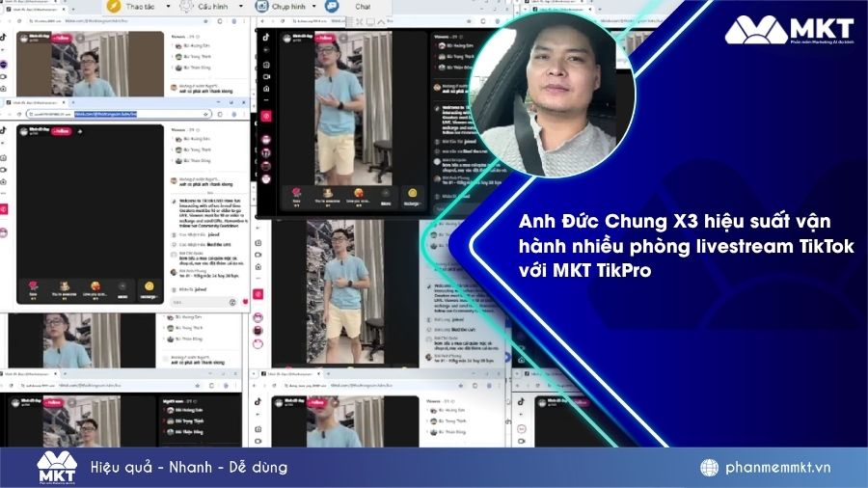Send Love you so much gift in middle-left window
This screenshot has height=488, width=868.
[95, 288]
